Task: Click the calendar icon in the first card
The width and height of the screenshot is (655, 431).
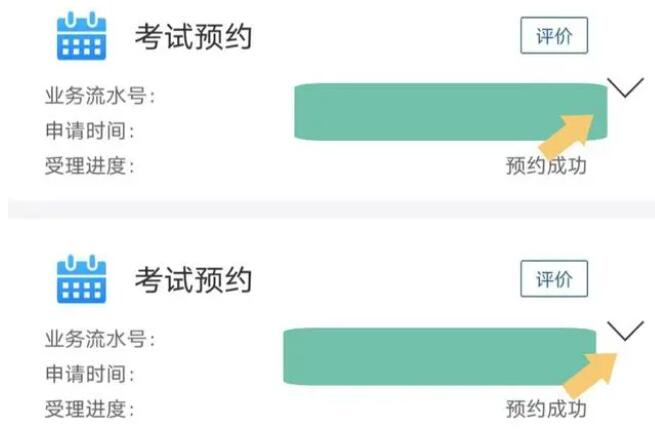Action: pyautogui.click(x=78, y=36)
